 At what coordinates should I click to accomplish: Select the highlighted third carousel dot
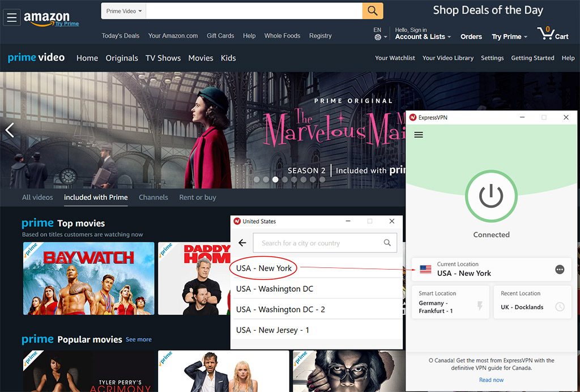[x=275, y=180]
